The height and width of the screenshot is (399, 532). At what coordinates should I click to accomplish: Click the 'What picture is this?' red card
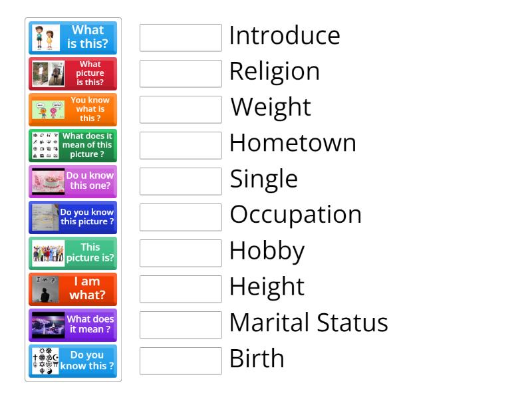tap(72, 74)
